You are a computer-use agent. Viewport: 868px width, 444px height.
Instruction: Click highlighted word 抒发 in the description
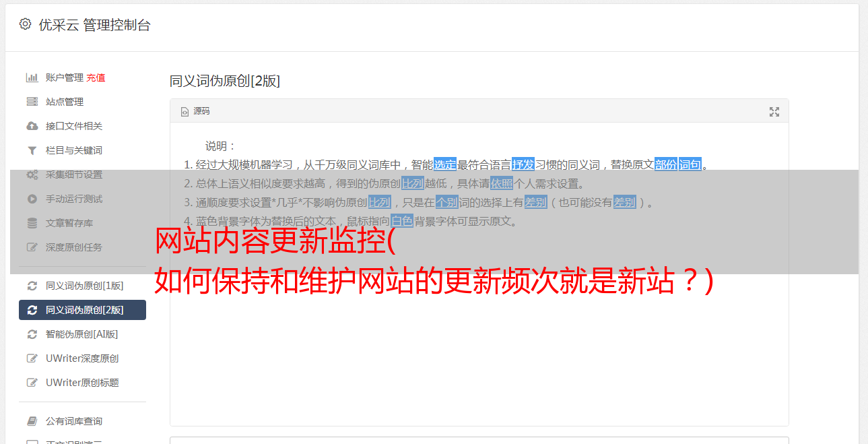tap(523, 164)
